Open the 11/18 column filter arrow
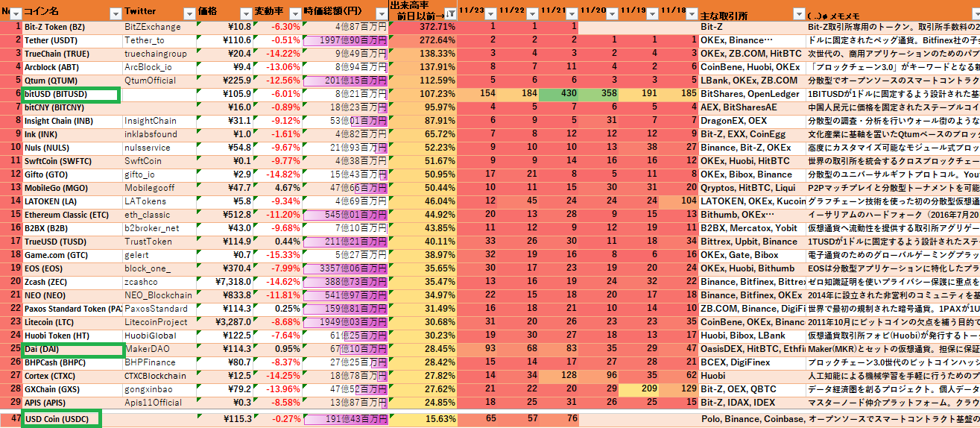This screenshot has width=980, height=428. (x=692, y=14)
